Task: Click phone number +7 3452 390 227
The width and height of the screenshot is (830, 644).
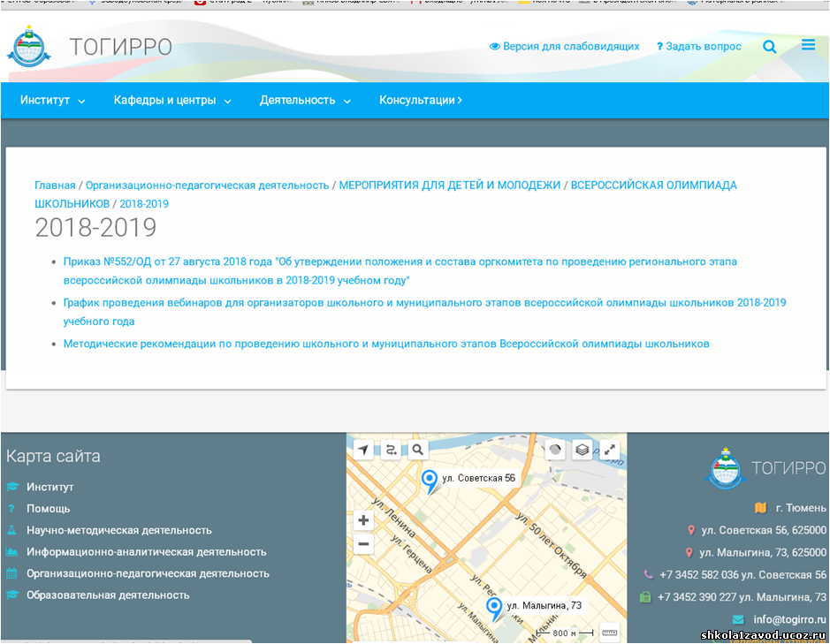Action: point(697,597)
